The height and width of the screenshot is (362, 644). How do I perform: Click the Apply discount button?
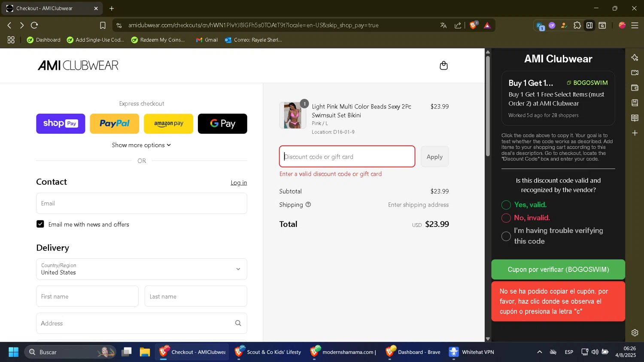click(434, 157)
